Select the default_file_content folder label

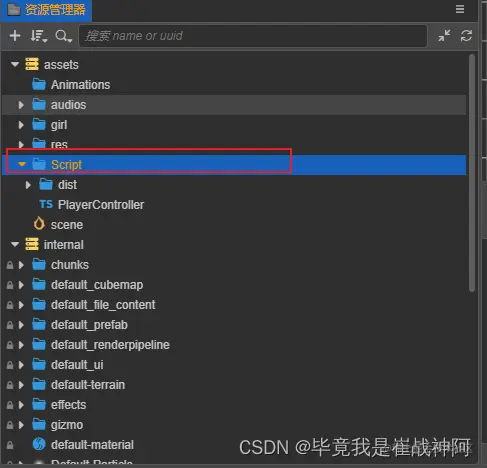(103, 305)
